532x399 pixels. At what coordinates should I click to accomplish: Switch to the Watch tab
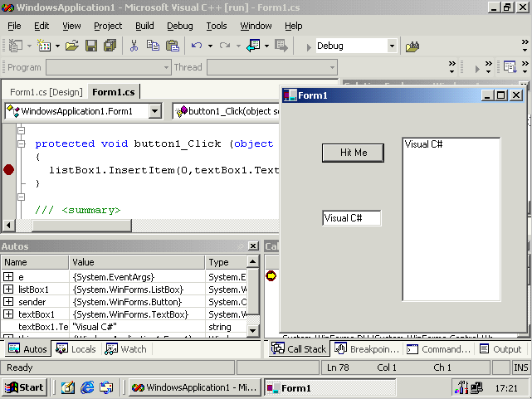(126, 349)
